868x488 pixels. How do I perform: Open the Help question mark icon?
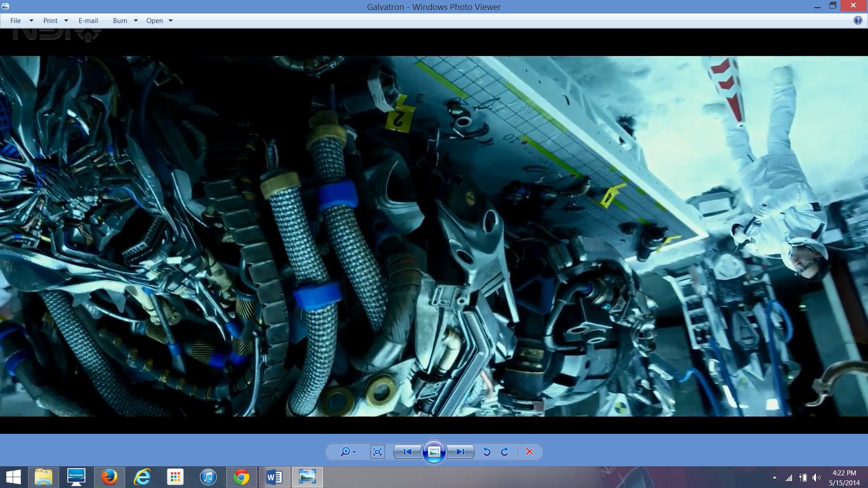(x=858, y=20)
